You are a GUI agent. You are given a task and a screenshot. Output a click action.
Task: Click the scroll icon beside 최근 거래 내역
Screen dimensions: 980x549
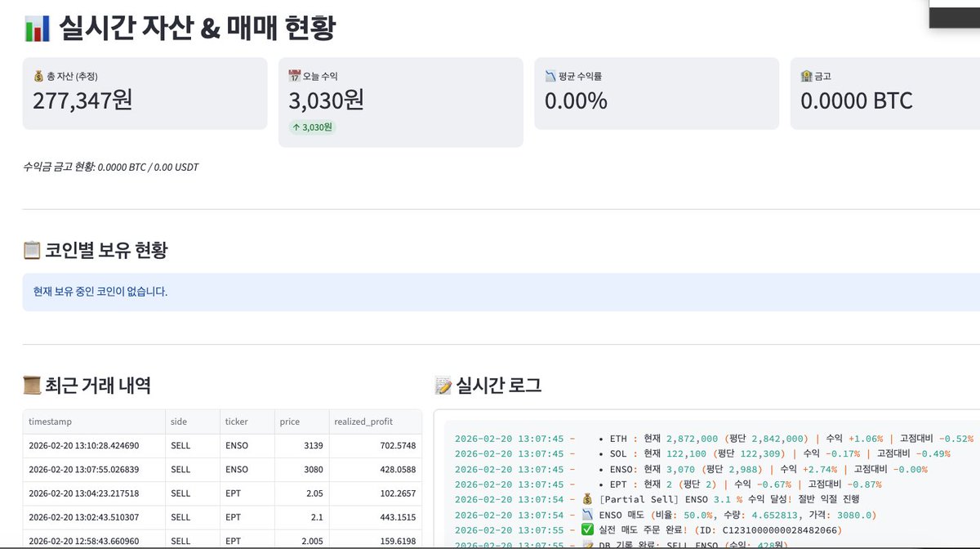coord(32,385)
